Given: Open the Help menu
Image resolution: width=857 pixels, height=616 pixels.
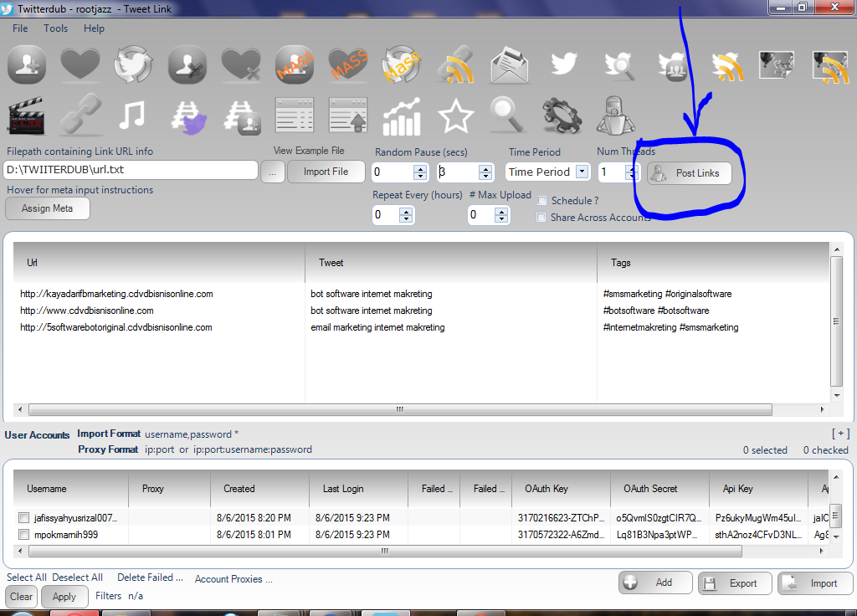Looking at the screenshot, I should coord(94,28).
